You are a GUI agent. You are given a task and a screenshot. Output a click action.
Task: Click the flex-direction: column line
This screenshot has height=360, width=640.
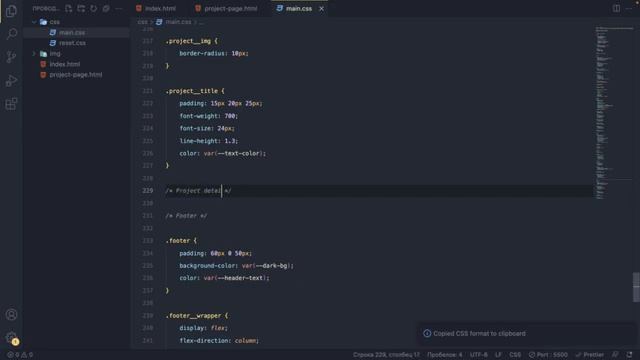(219, 340)
